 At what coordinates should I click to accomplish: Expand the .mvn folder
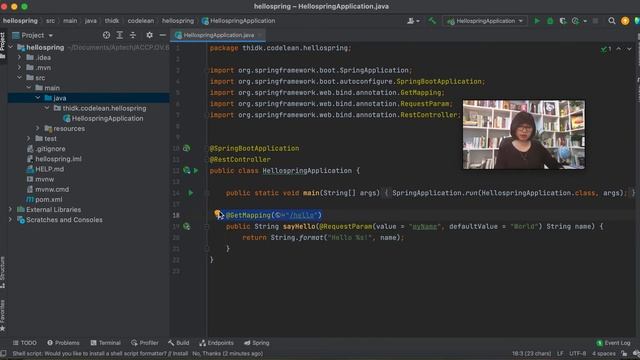point(20,68)
